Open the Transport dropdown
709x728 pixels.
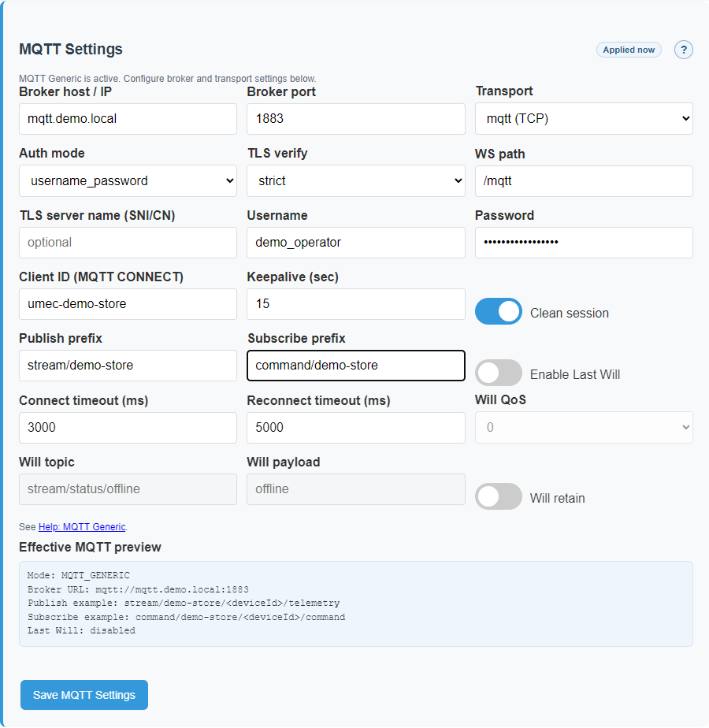pos(584,118)
